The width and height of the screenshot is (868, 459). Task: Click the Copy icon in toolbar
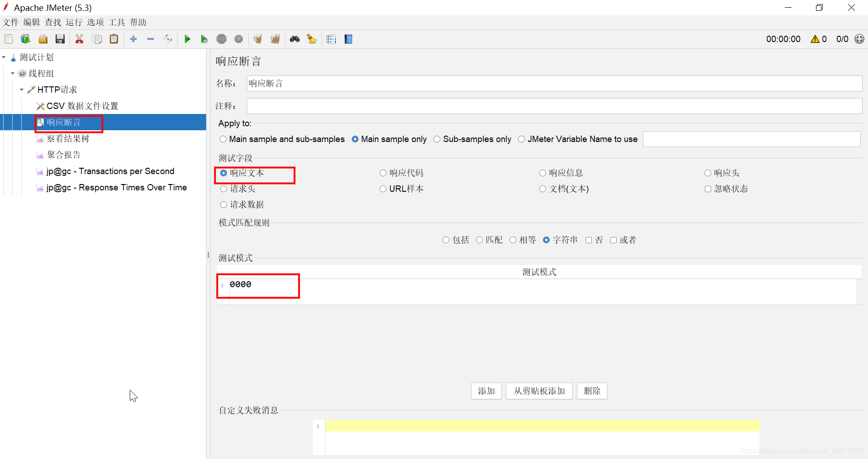pyautogui.click(x=97, y=39)
